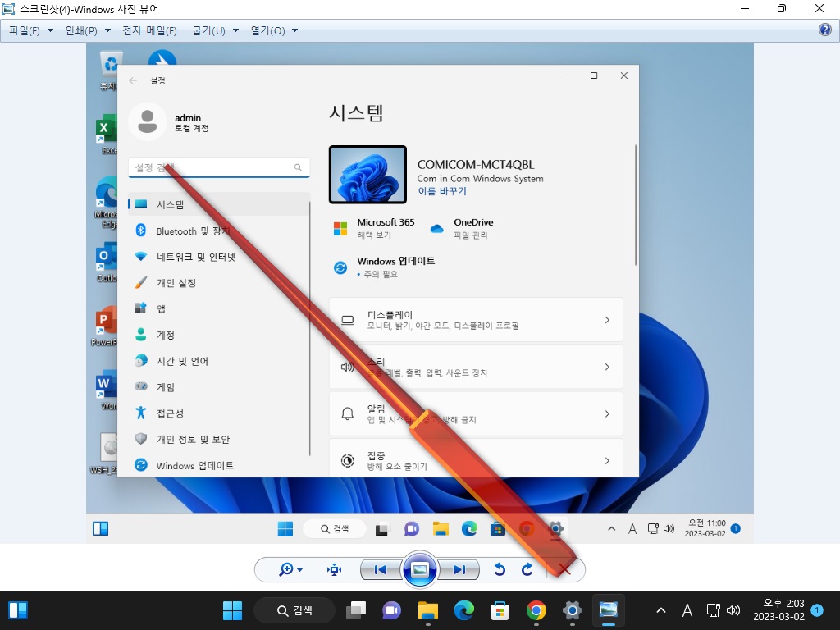Screen dimensions: 840x630
Task: Select 접근성 in the pictured Settings sidebar
Action: pyautogui.click(x=218, y=413)
